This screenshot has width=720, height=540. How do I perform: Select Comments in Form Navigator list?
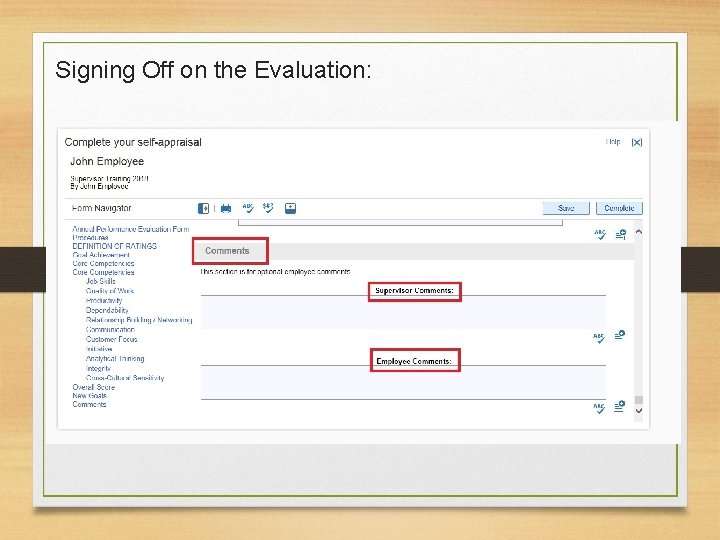point(89,404)
